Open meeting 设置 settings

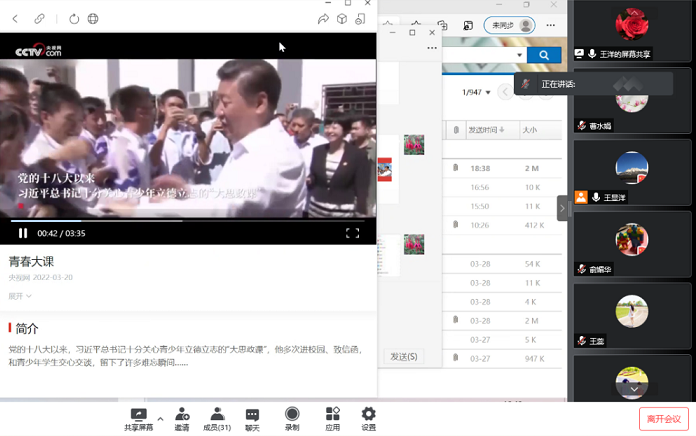click(368, 420)
